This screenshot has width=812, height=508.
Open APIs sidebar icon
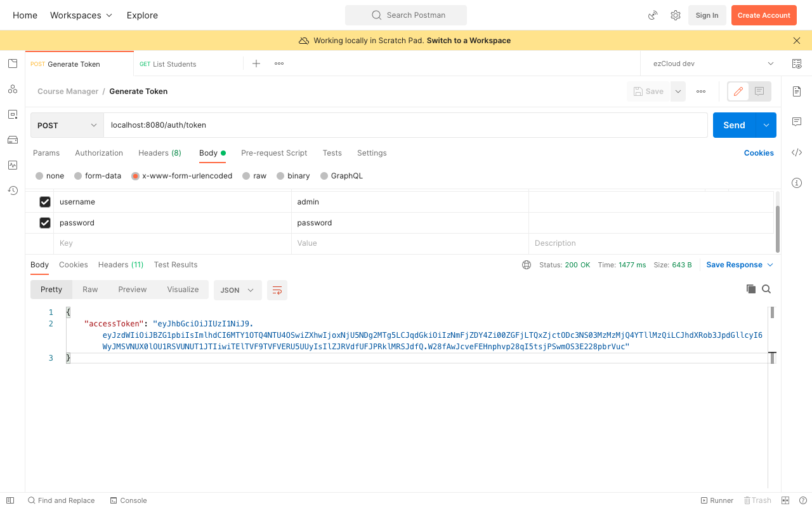point(13,89)
